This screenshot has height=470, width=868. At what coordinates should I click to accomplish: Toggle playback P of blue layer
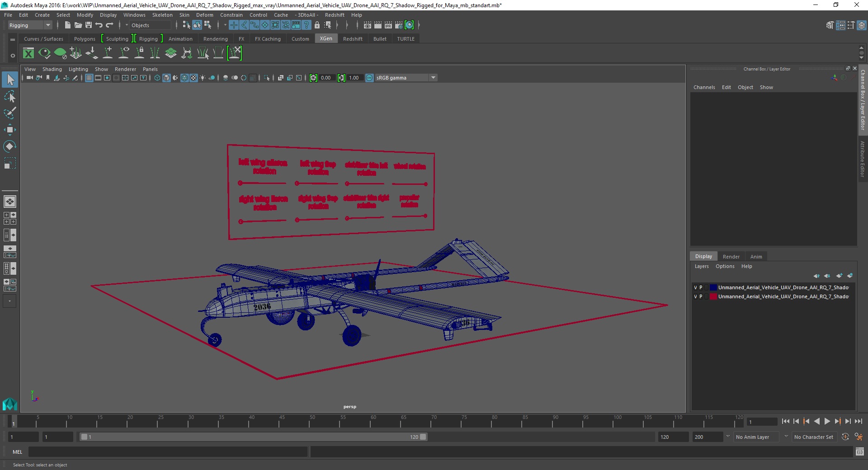701,287
